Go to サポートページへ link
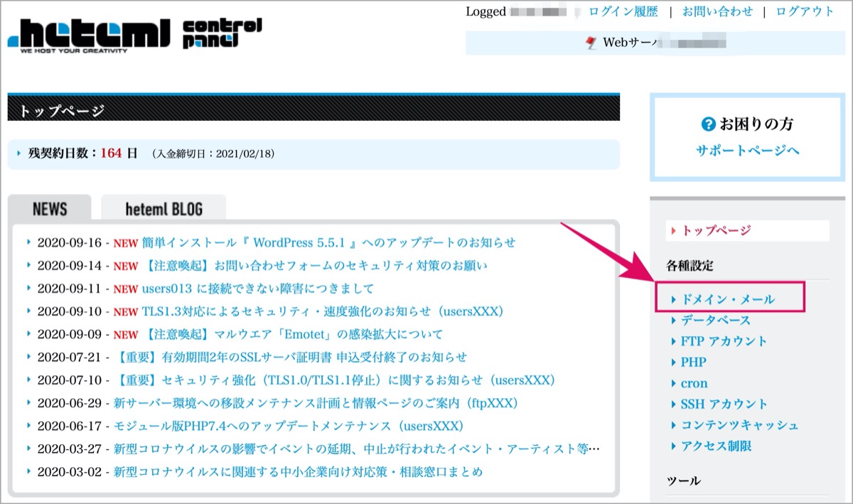The height and width of the screenshot is (504, 853). click(x=748, y=150)
